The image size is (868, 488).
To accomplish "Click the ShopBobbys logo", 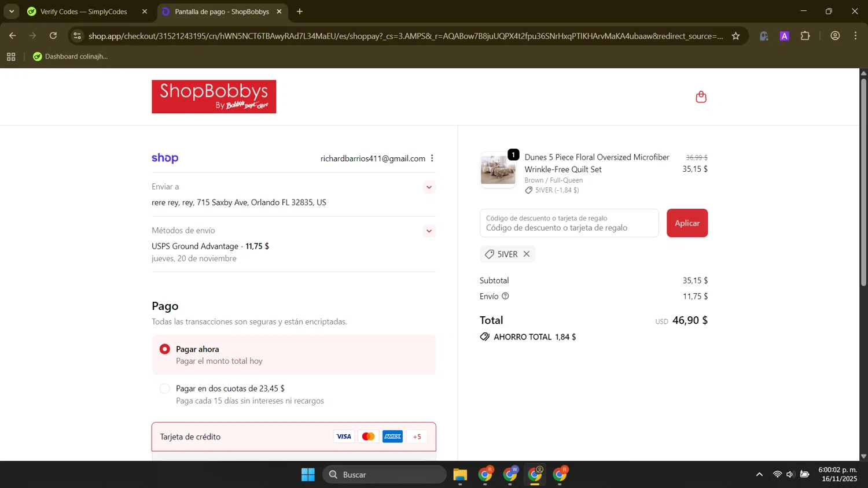I will [x=214, y=97].
